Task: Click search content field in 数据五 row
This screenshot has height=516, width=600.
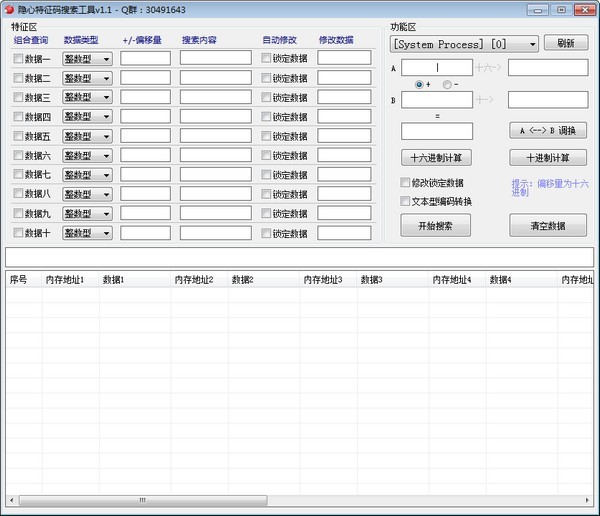Action: [216, 136]
